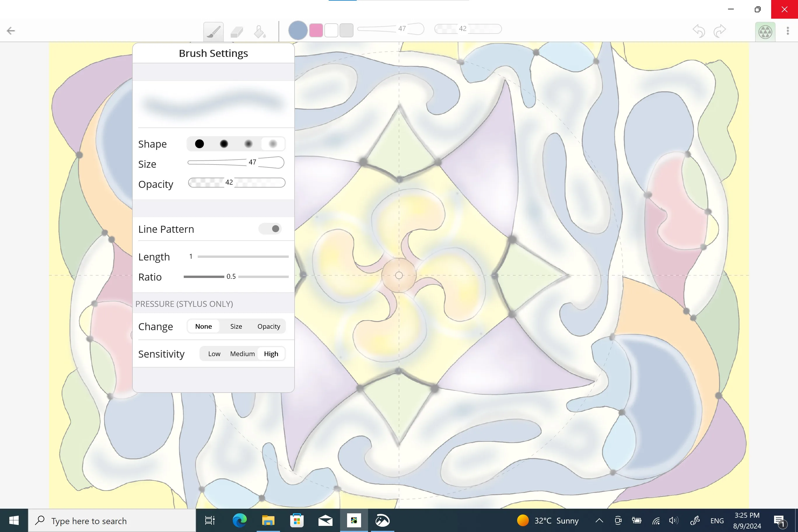Click the taskbar search box

tap(112, 520)
